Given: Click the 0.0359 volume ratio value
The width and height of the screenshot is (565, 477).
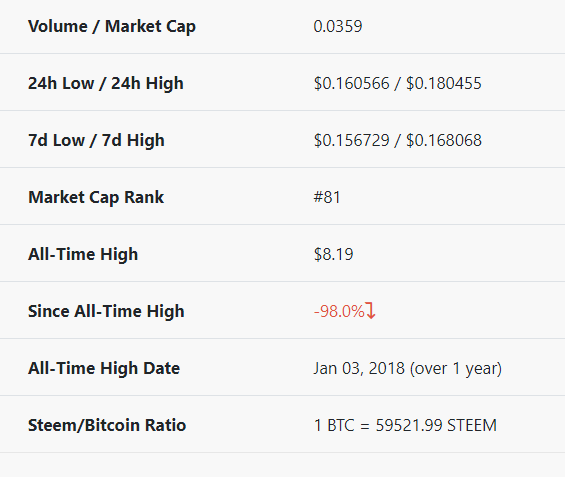Looking at the screenshot, I should pyautogui.click(x=338, y=26).
